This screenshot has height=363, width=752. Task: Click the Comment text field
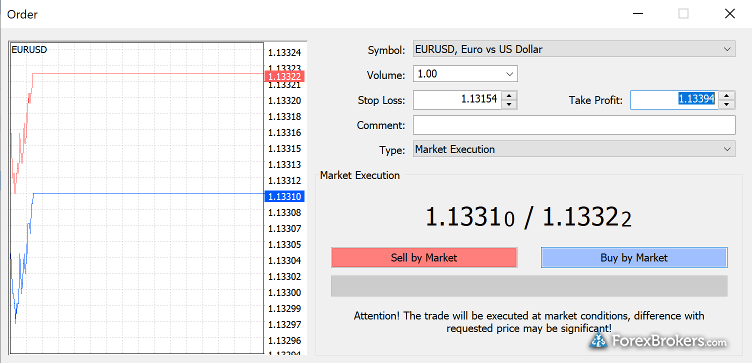coord(574,125)
